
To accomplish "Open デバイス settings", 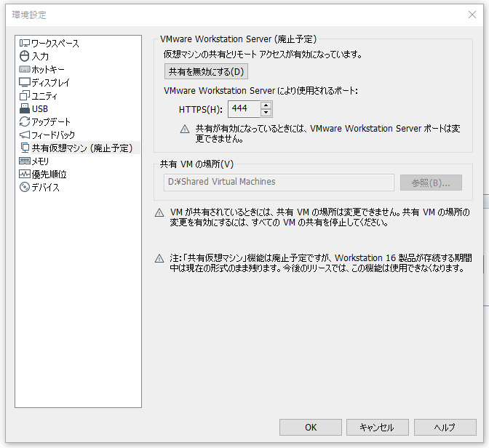I will 45,187.
